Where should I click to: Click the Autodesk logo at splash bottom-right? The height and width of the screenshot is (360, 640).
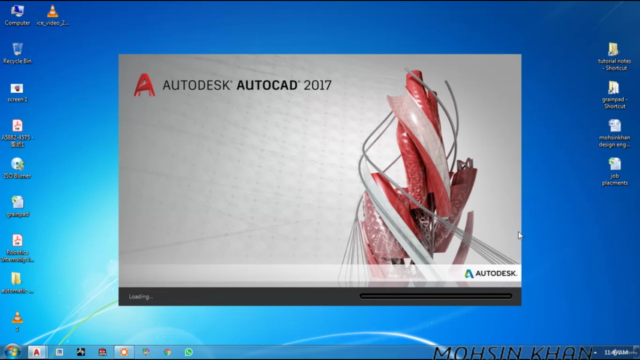tap(491, 273)
